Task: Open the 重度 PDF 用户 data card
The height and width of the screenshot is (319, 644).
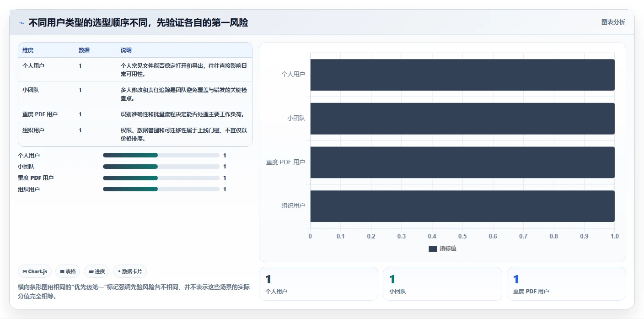Action: [566, 284]
